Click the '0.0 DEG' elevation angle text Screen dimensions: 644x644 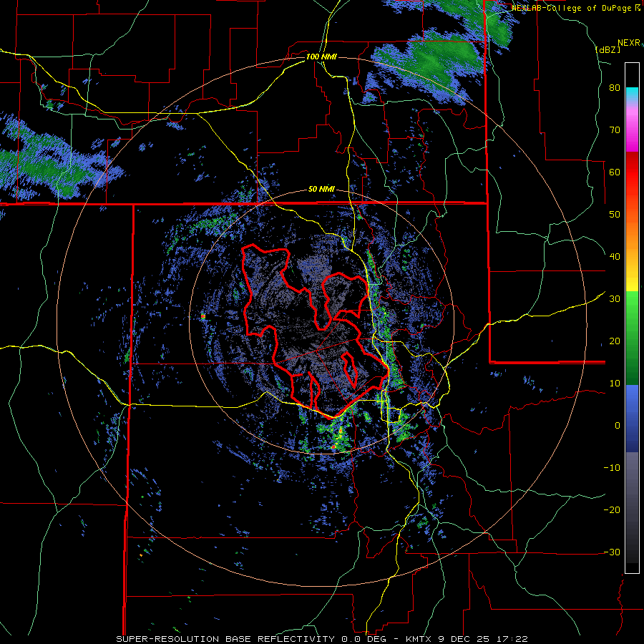pos(366,639)
